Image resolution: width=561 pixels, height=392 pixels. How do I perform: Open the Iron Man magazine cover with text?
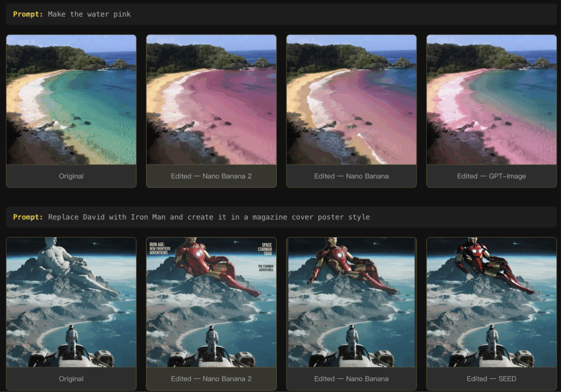coord(211,302)
